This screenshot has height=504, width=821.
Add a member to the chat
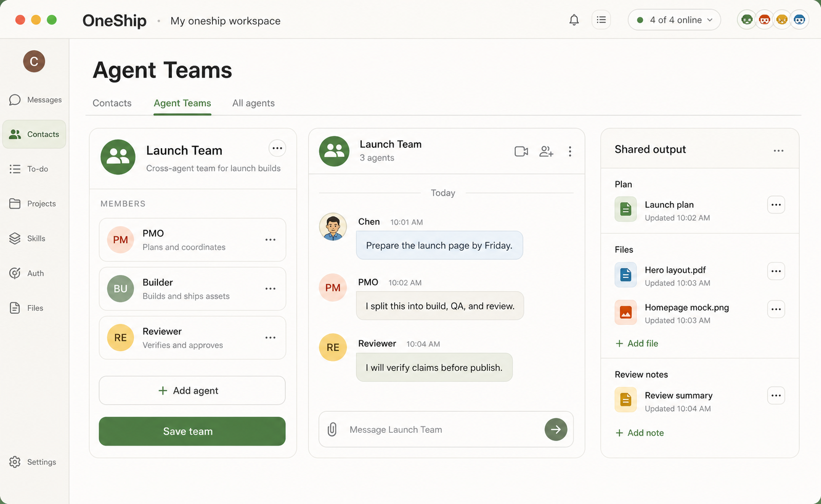546,151
